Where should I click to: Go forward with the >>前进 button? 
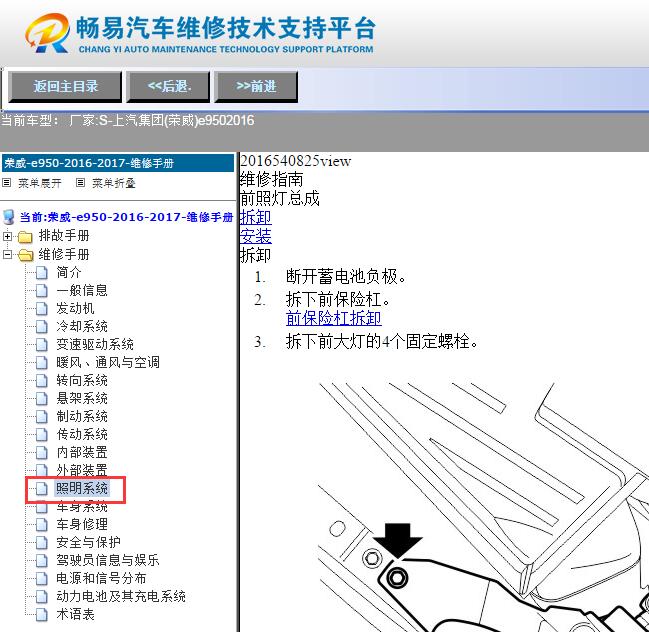[256, 87]
